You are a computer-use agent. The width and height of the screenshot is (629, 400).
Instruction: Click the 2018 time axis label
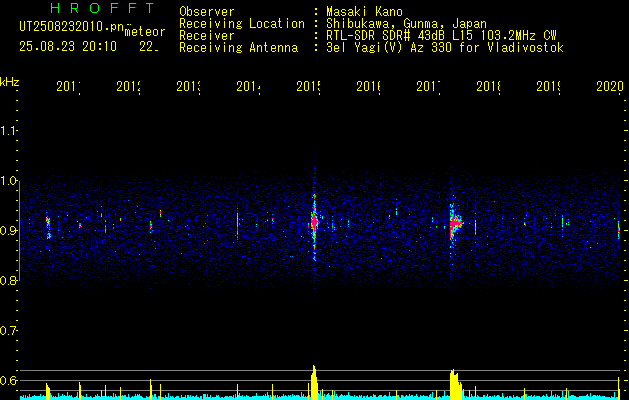489,87
